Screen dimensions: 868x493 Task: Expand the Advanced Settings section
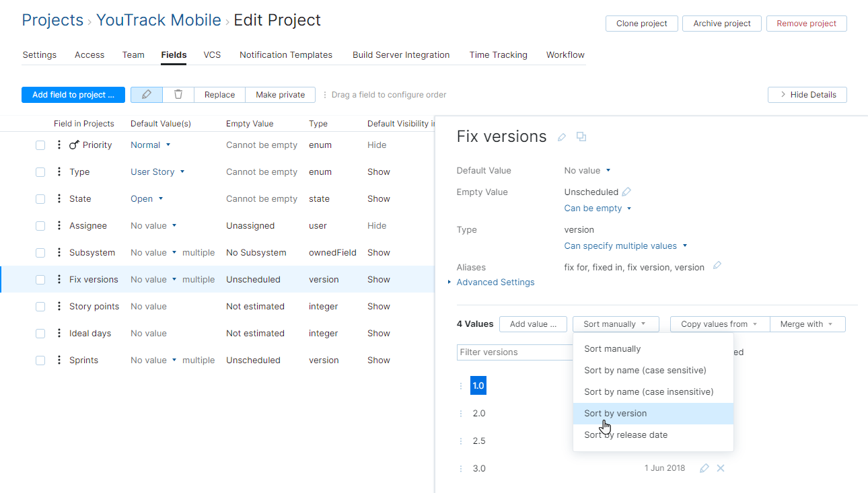point(495,282)
